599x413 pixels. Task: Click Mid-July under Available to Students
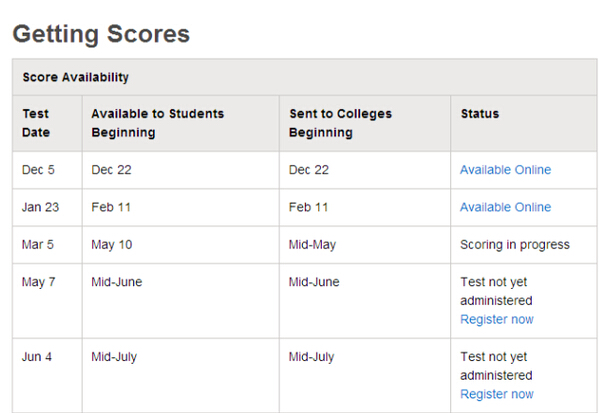pyautogui.click(x=114, y=357)
